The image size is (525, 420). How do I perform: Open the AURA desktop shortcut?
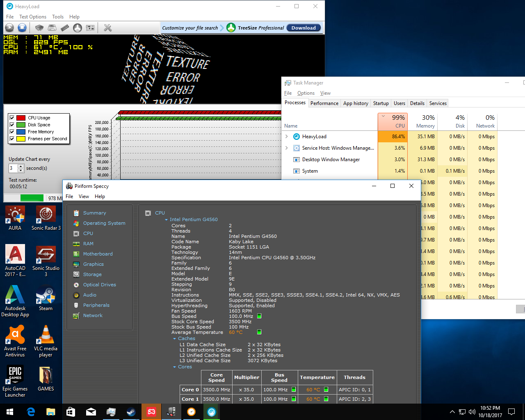click(15, 219)
